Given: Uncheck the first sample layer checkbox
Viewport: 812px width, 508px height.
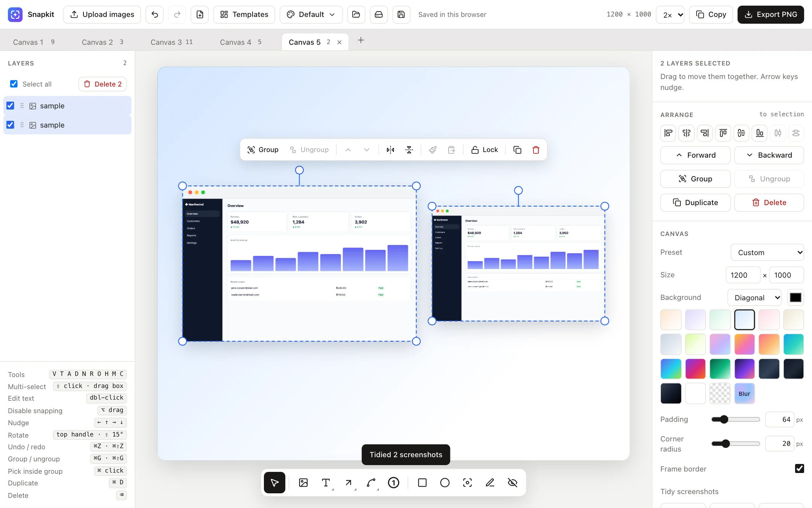Looking at the screenshot, I should (x=11, y=106).
